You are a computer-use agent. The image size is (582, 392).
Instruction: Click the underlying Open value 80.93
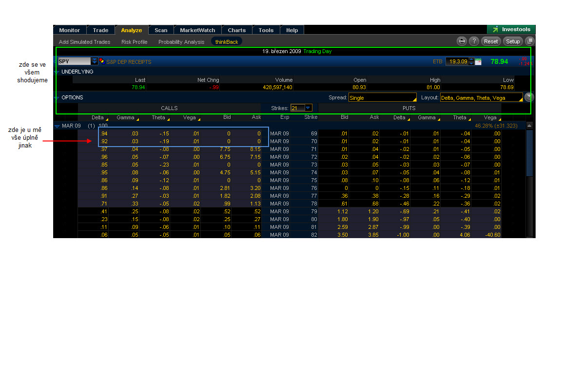[x=359, y=88]
